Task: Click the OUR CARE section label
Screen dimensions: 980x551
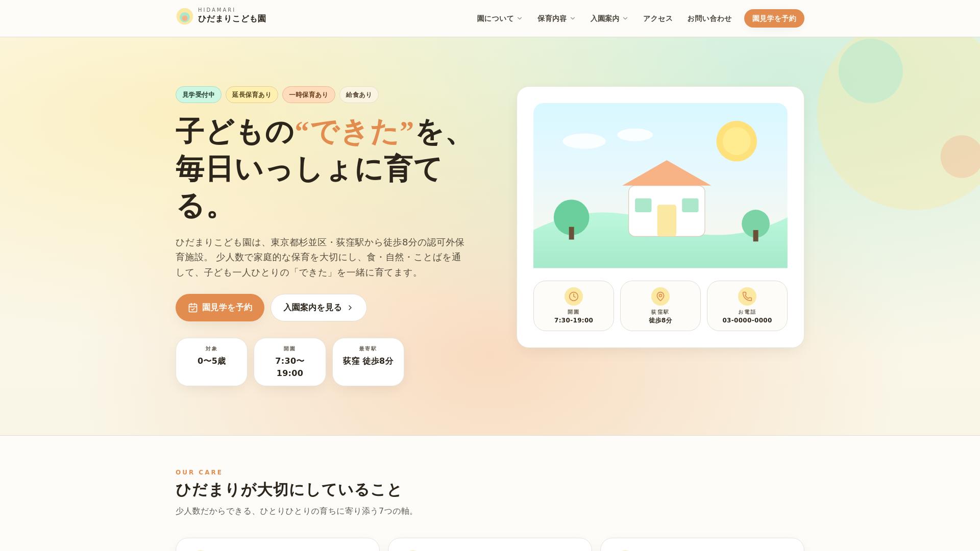Action: [199, 472]
